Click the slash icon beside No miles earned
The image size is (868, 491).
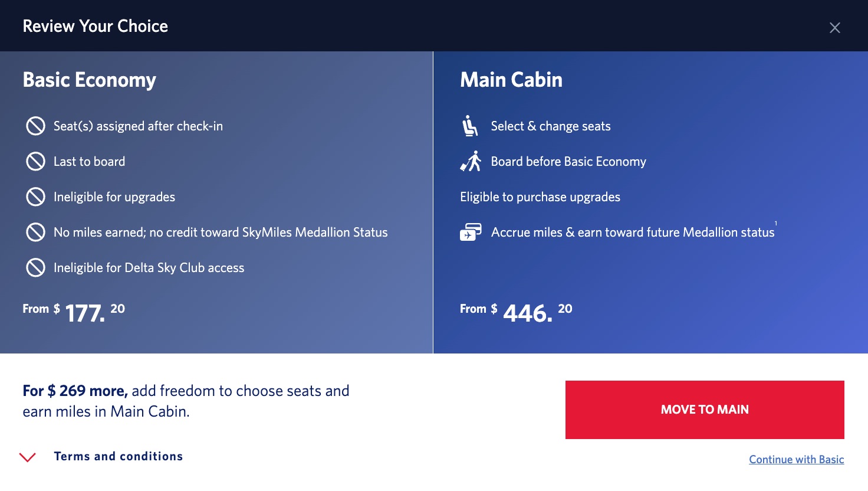(x=35, y=232)
